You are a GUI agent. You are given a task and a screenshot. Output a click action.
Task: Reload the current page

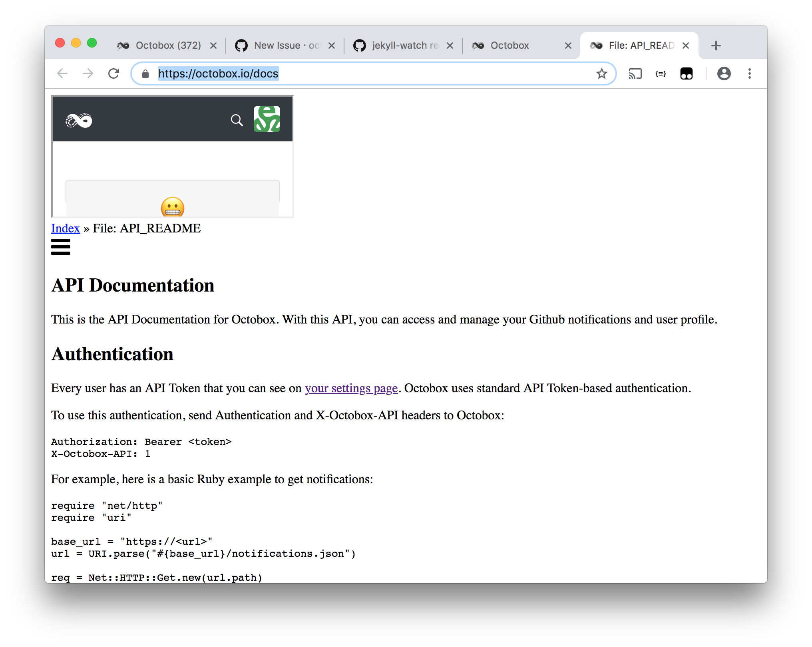point(113,73)
